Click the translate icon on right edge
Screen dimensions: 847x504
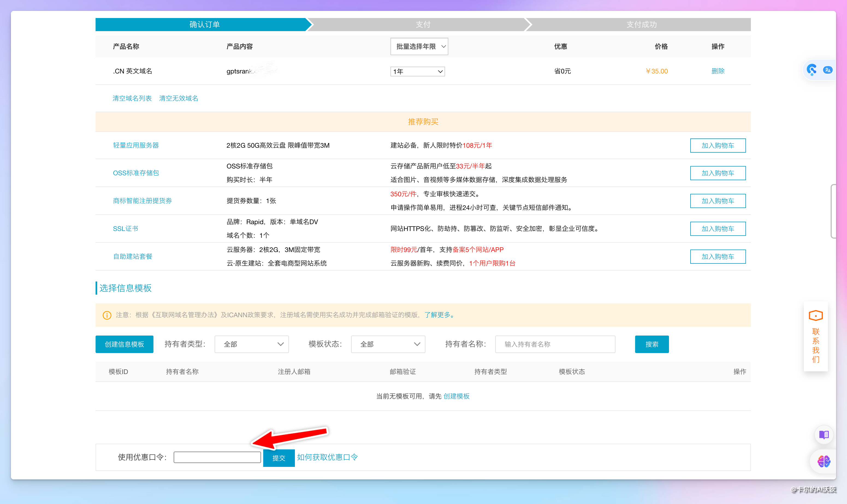(x=827, y=70)
